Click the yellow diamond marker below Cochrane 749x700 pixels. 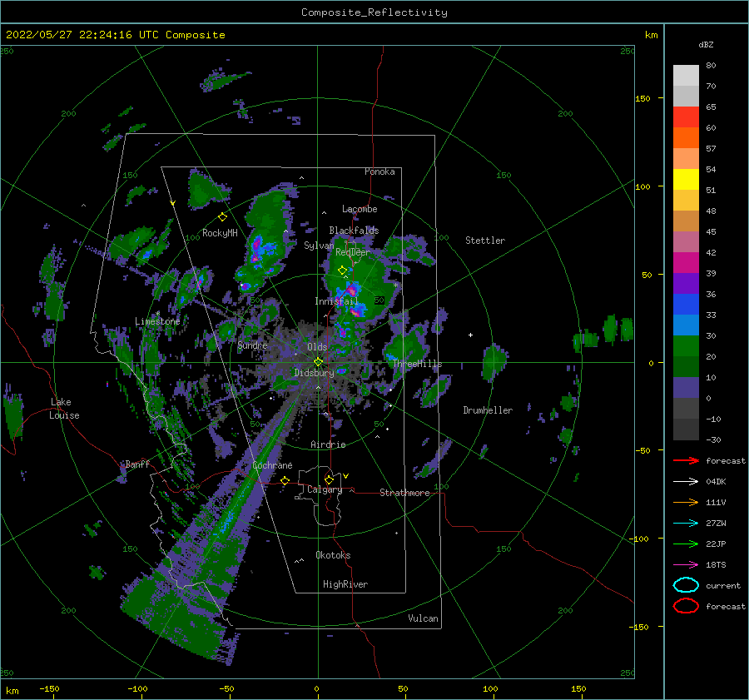pyautogui.click(x=285, y=480)
